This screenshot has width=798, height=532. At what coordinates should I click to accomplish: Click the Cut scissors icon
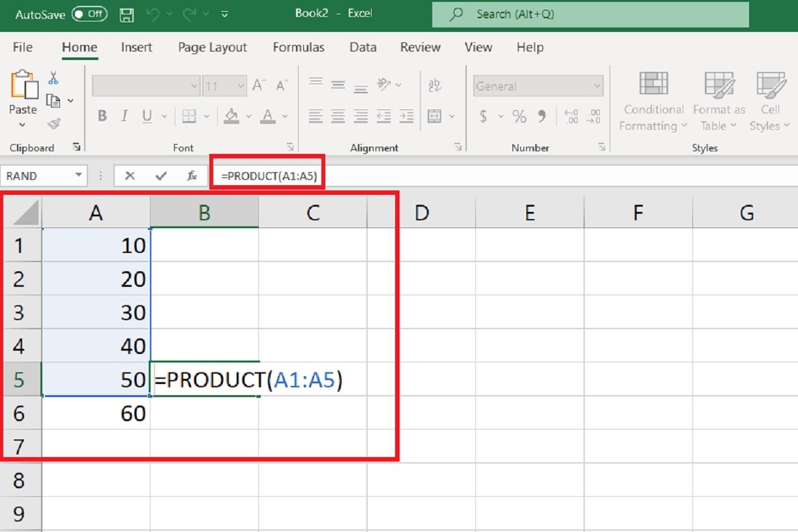[x=53, y=78]
